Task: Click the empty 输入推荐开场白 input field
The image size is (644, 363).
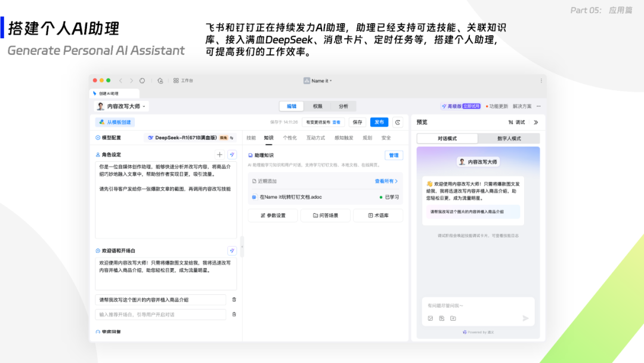Action: click(160, 315)
